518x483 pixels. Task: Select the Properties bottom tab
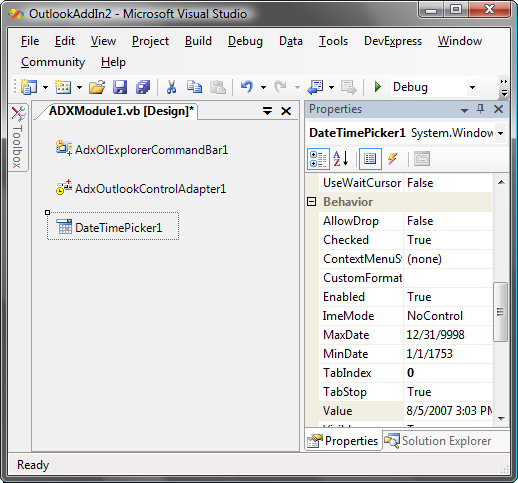343,441
